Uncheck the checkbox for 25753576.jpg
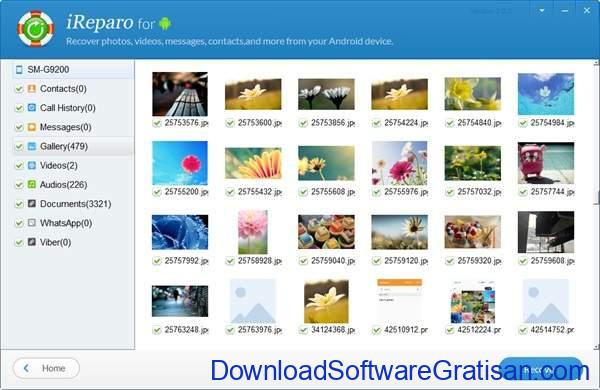The image size is (600, 390). tap(157, 123)
